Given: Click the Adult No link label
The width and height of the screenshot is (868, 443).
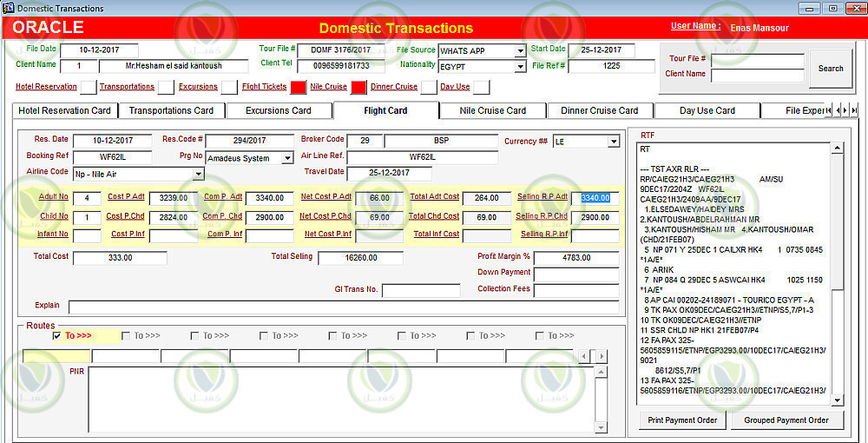Looking at the screenshot, I should [x=54, y=197].
